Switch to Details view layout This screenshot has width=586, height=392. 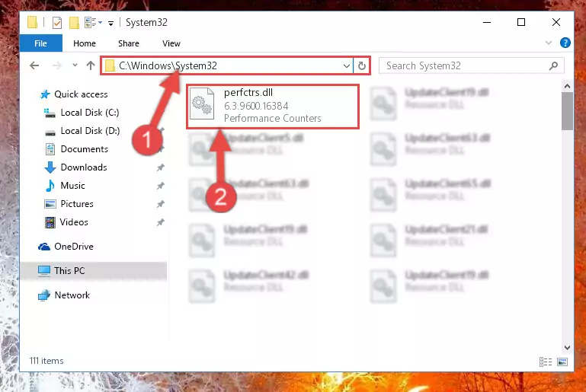point(546,362)
